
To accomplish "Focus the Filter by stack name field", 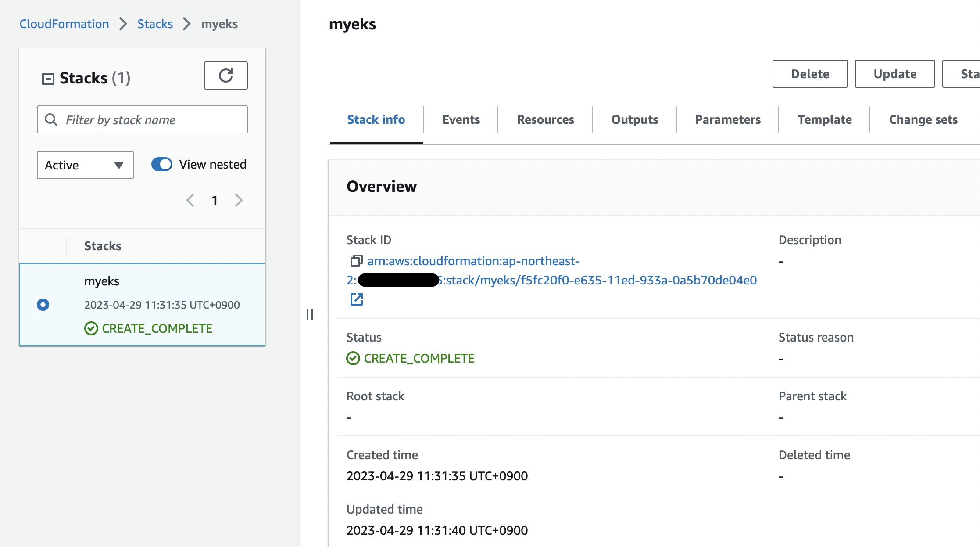I will [x=142, y=119].
